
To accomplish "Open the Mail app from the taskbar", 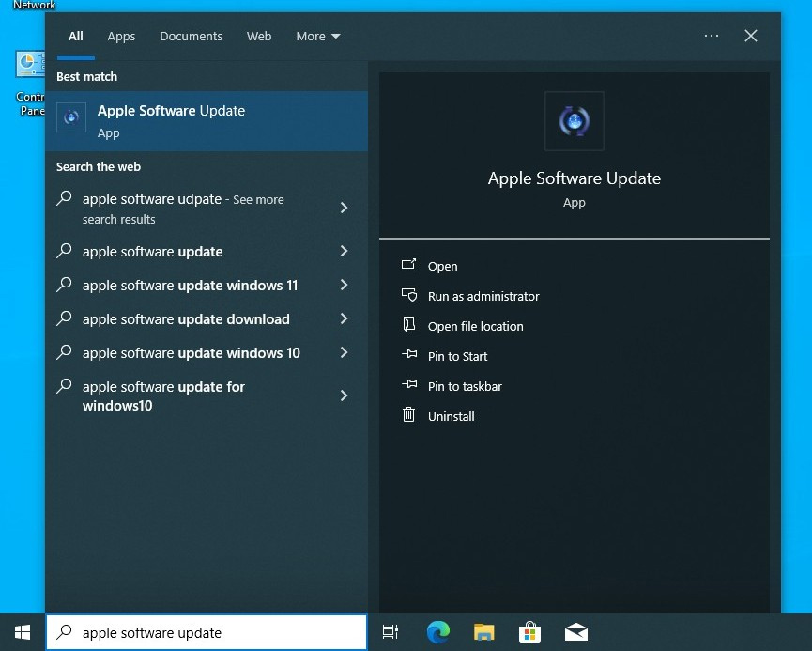I will tap(575, 632).
